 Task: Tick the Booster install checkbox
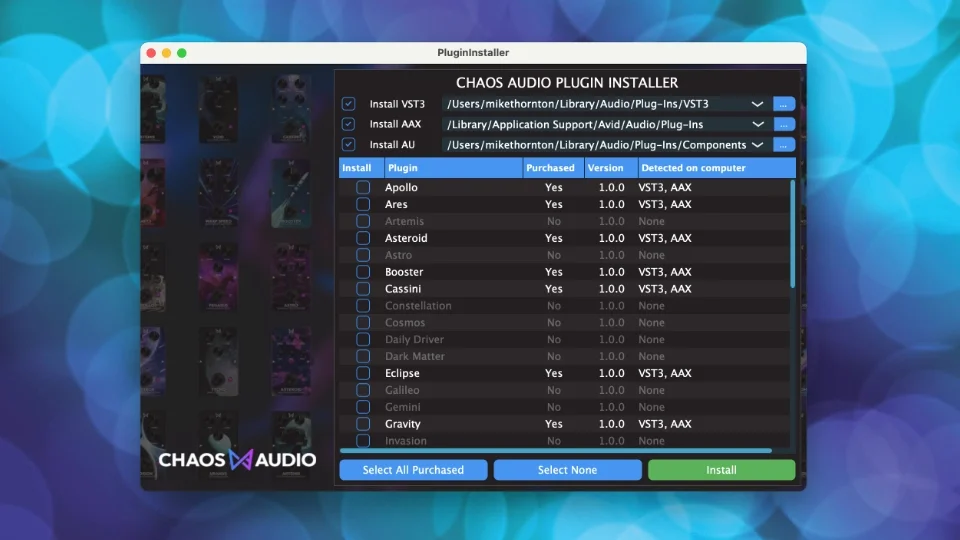[363, 272]
